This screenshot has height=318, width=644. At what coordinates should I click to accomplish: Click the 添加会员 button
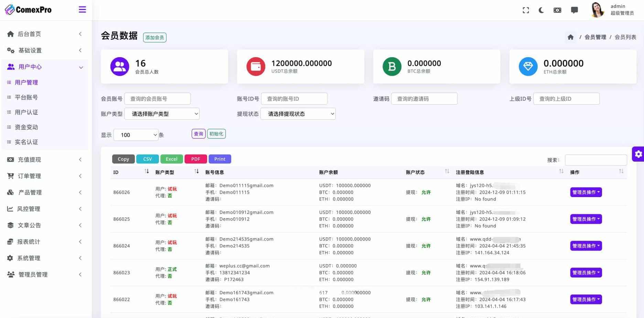click(154, 38)
